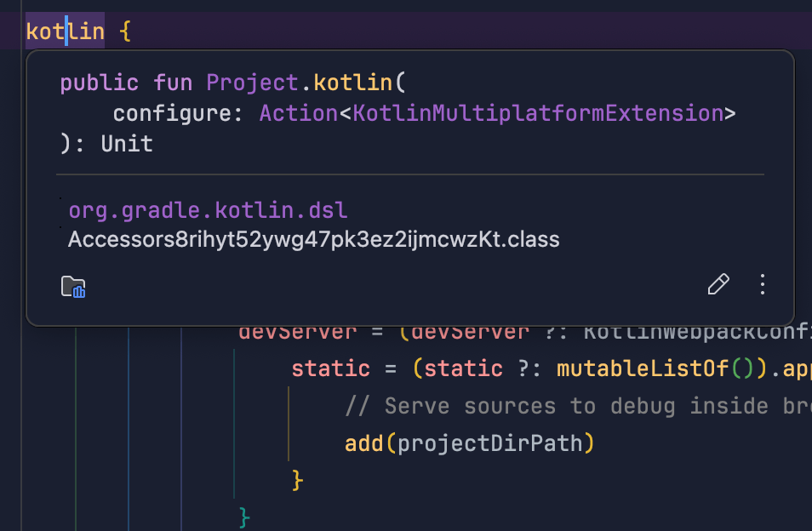The height and width of the screenshot is (531, 812).
Task: Click the Project receiver type link
Action: (251, 82)
